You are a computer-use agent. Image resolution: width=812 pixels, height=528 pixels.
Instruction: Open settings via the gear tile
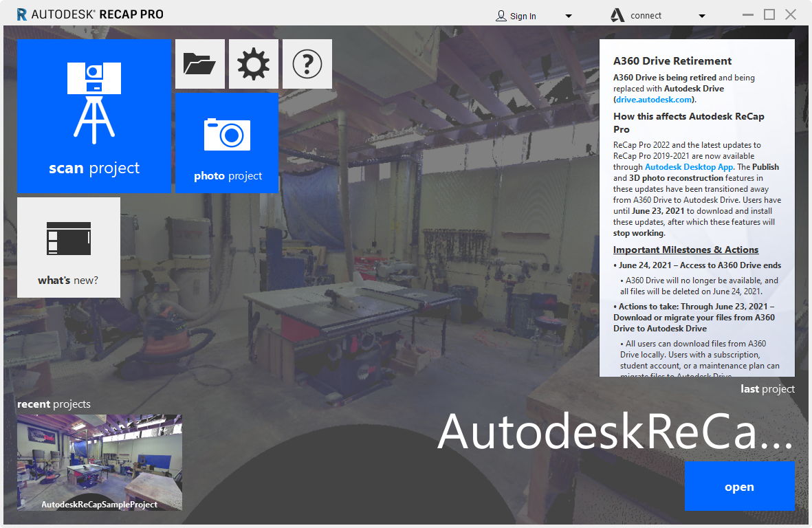point(253,64)
